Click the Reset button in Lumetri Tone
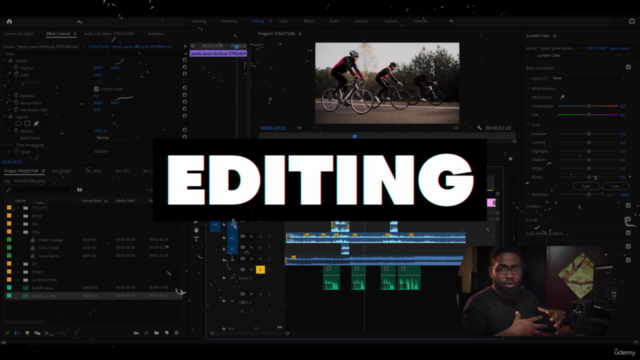This screenshot has width=640, height=360. [x=586, y=186]
